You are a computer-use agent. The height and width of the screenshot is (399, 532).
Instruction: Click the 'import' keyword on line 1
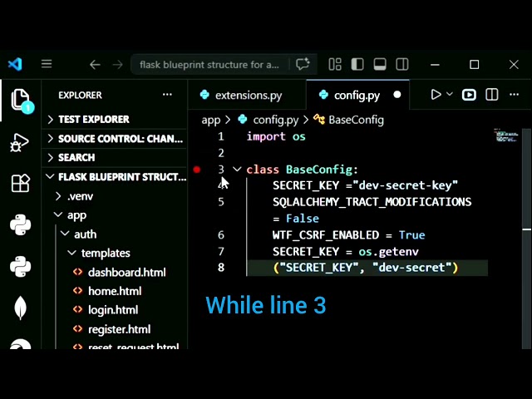point(266,136)
